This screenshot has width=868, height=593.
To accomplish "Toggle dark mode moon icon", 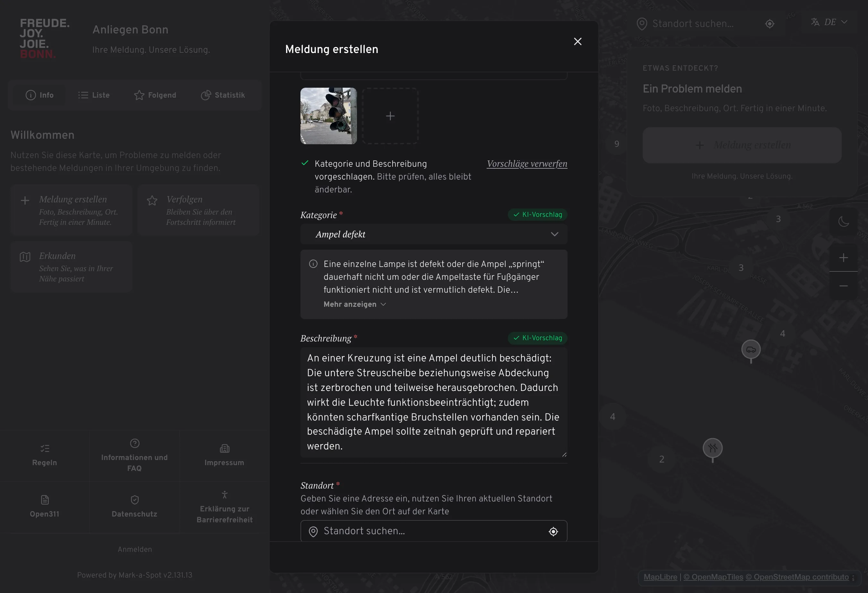I will tap(843, 222).
